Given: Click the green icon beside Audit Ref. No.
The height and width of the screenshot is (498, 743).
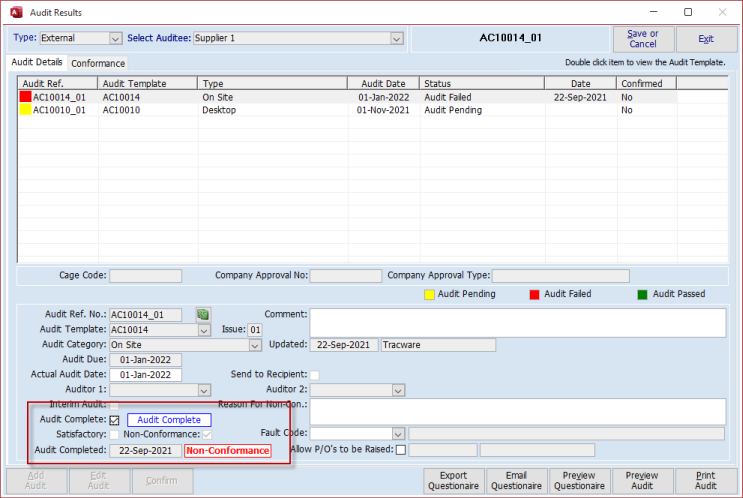Looking at the screenshot, I should 203,314.
